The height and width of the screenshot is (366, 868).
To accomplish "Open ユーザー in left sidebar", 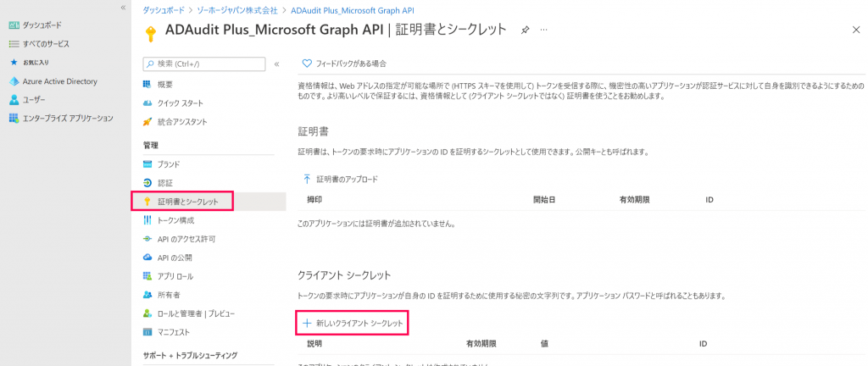I will (34, 100).
